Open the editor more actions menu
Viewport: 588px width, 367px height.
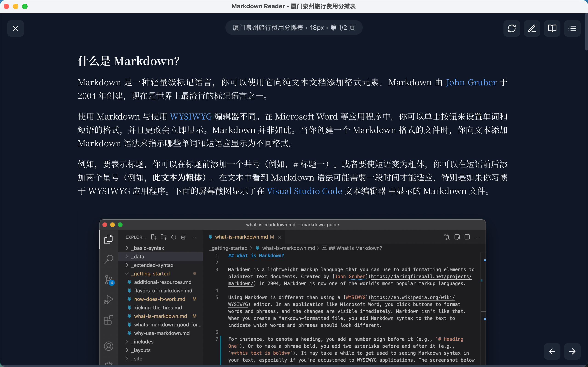(477, 237)
